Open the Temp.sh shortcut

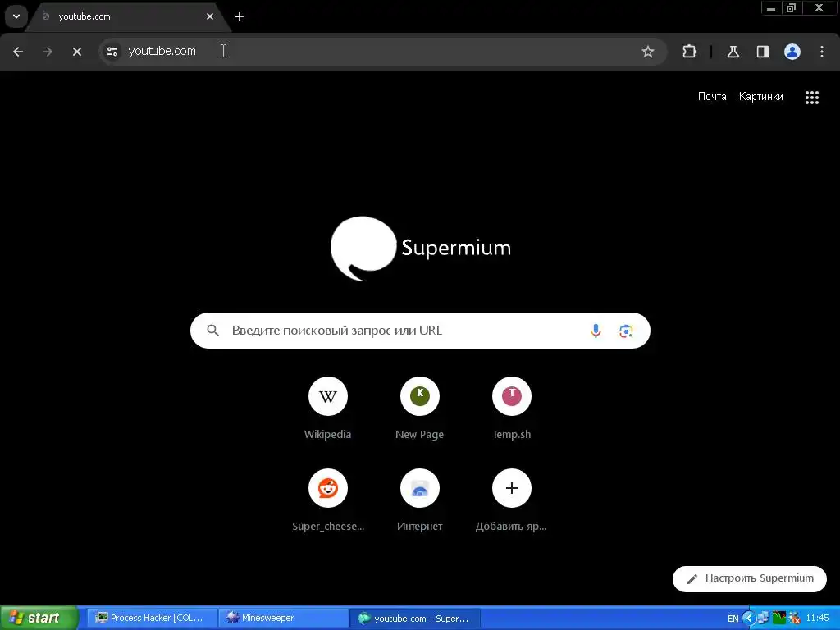512,409
